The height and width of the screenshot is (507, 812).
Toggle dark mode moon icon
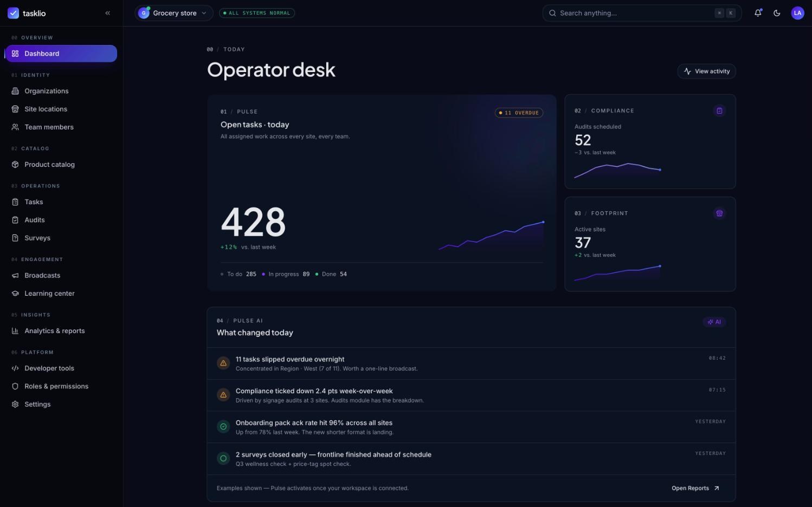[x=777, y=13]
